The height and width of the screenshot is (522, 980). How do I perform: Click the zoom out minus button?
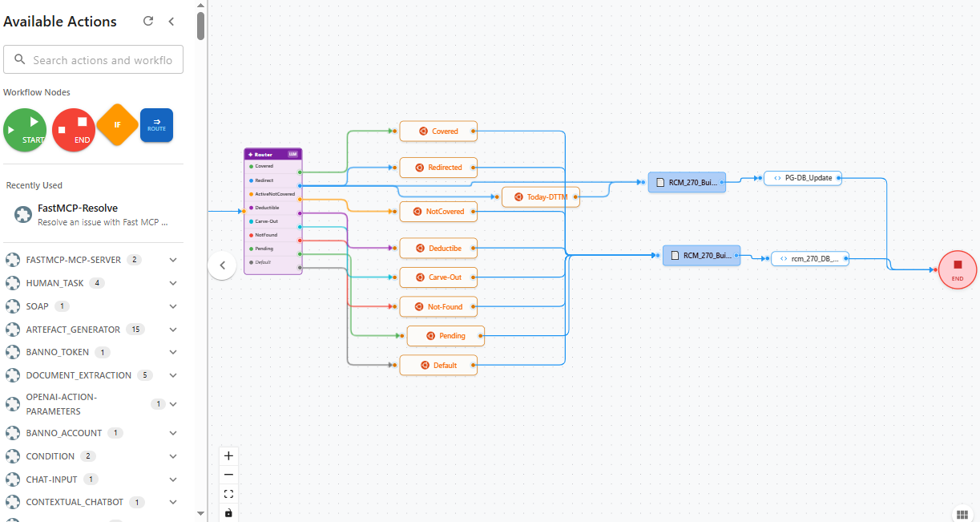tap(228, 475)
